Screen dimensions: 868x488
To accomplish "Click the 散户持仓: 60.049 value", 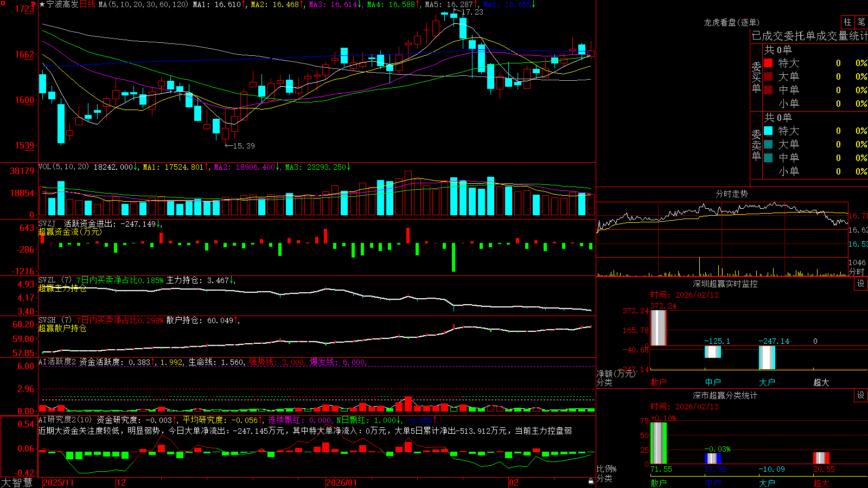I will tap(202, 320).
